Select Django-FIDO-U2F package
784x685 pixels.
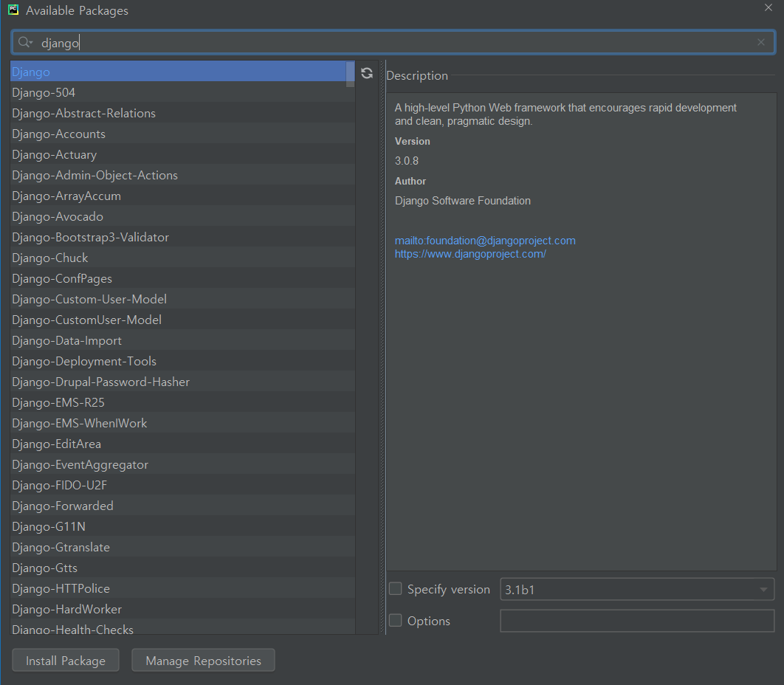pos(182,485)
